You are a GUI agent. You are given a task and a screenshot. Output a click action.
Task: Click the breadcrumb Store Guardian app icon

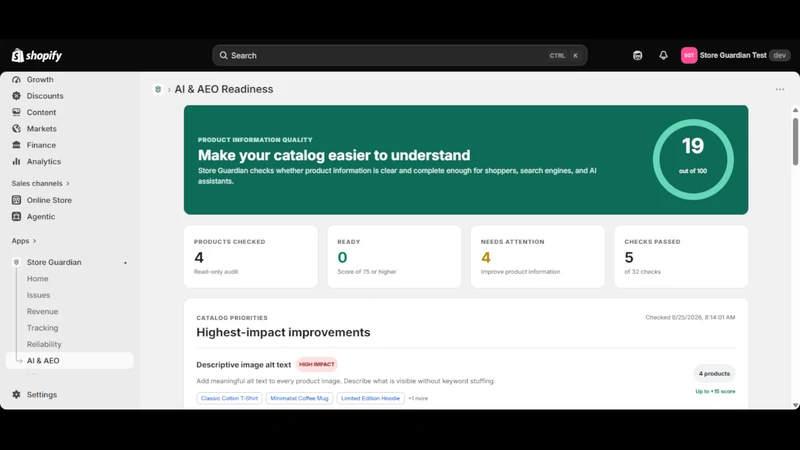tap(158, 89)
